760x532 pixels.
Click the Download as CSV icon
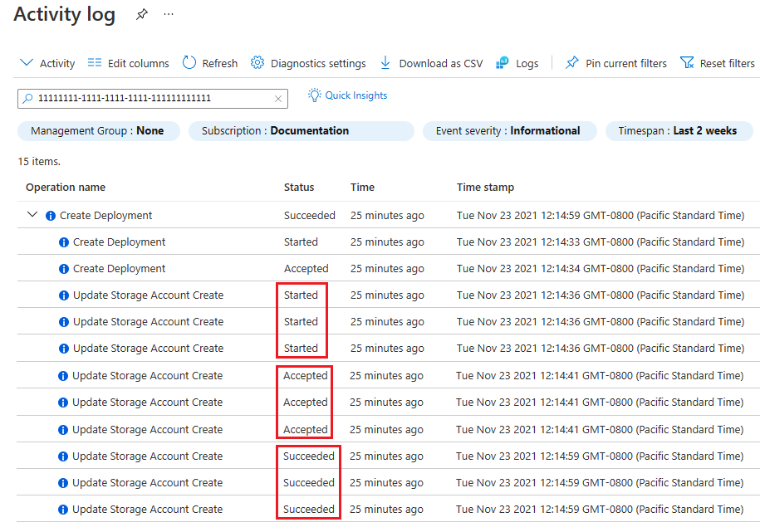click(x=385, y=62)
